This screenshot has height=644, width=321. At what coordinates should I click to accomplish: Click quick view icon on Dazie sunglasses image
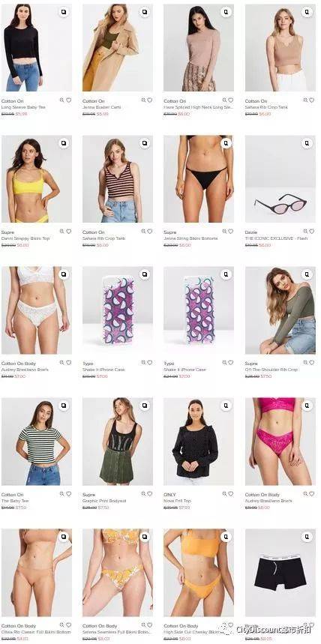pos(307,143)
